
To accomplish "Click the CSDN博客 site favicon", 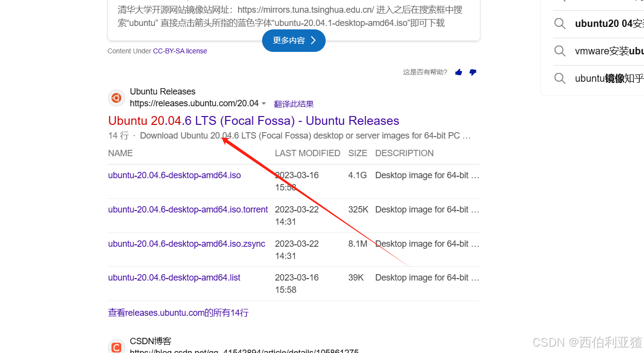I will (x=116, y=347).
